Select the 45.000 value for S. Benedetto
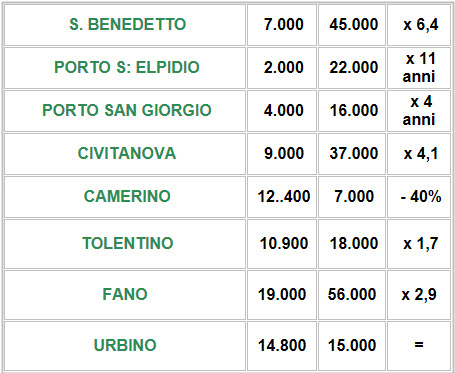 click(x=352, y=25)
